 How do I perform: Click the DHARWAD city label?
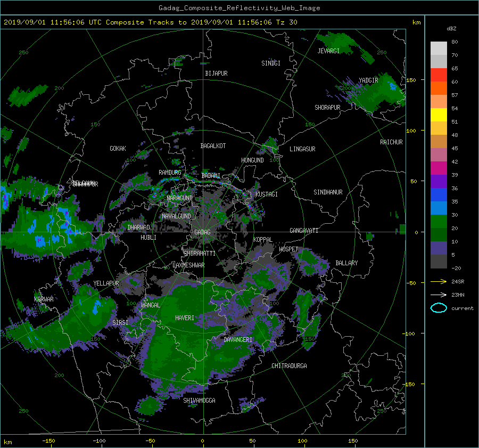(139, 227)
